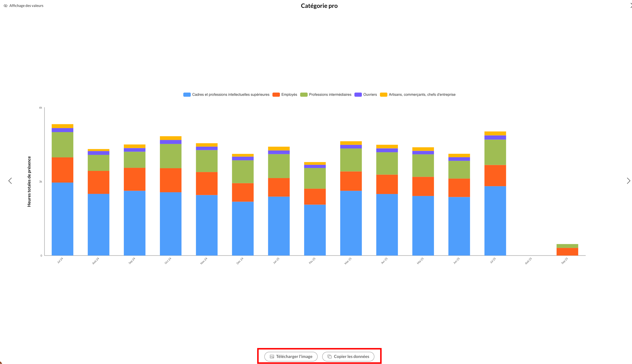The width and height of the screenshot is (632, 364).
Task: Click the Fév 25 x-axis label
Action: click(312, 261)
